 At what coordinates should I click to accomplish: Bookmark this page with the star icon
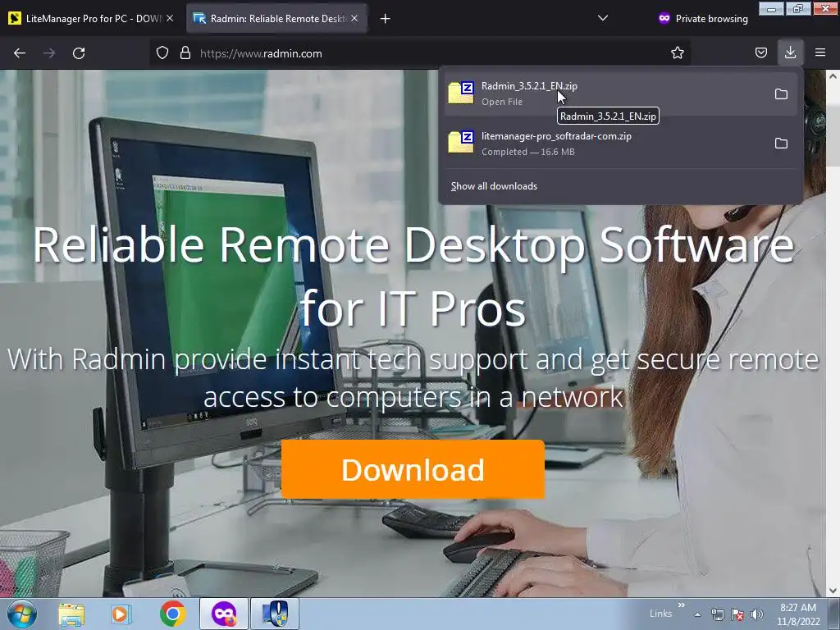click(x=677, y=53)
